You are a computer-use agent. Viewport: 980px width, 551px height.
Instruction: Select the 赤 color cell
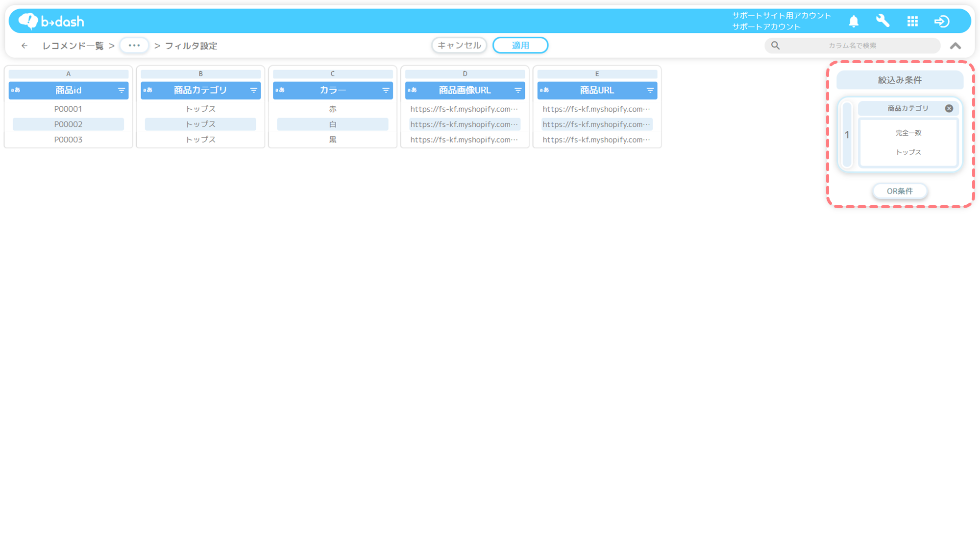(x=333, y=109)
